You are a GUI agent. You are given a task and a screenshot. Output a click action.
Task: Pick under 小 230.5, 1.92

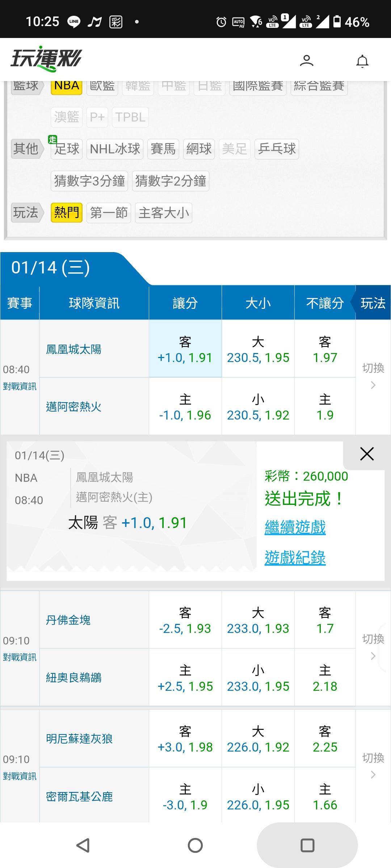pyautogui.click(x=258, y=407)
